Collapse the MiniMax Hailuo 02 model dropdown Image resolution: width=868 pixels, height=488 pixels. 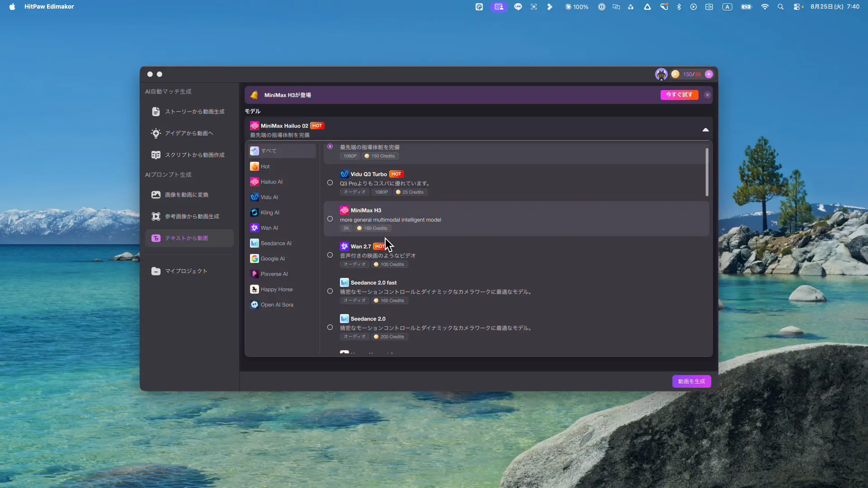point(705,130)
